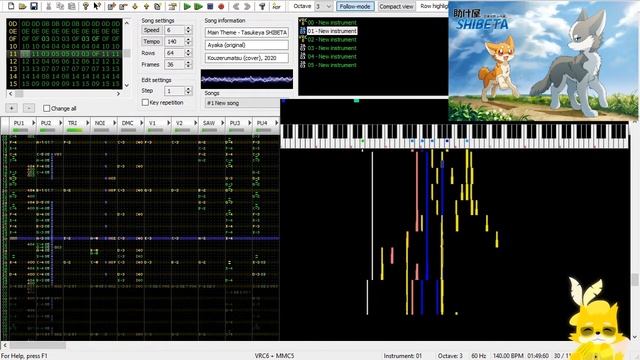Click the Rows spinner arrows

coord(188,53)
